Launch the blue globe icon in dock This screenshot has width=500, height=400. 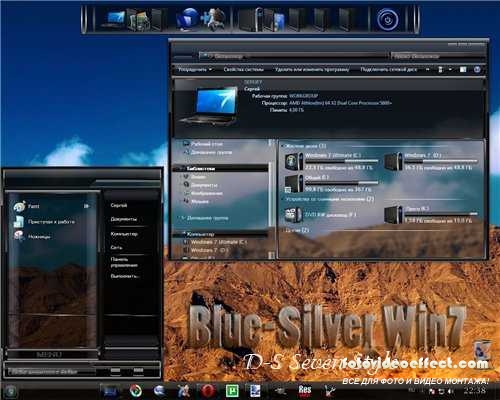click(x=187, y=19)
